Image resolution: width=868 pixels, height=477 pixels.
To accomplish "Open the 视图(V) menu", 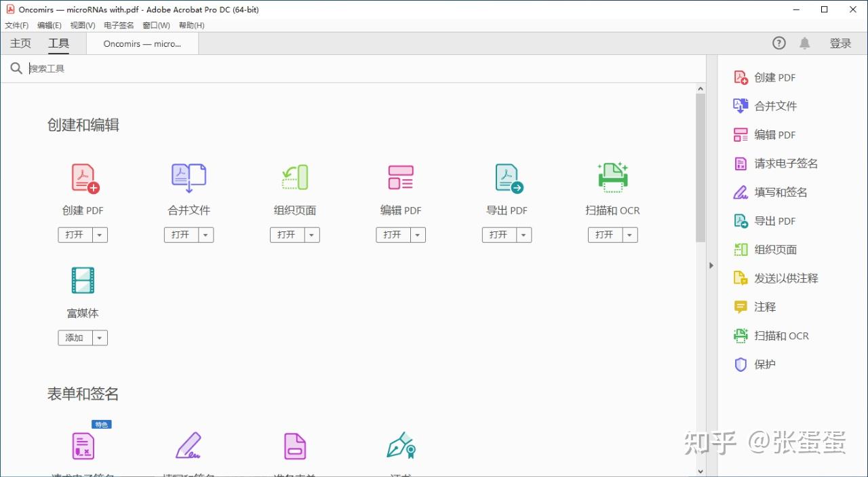I will click(83, 25).
